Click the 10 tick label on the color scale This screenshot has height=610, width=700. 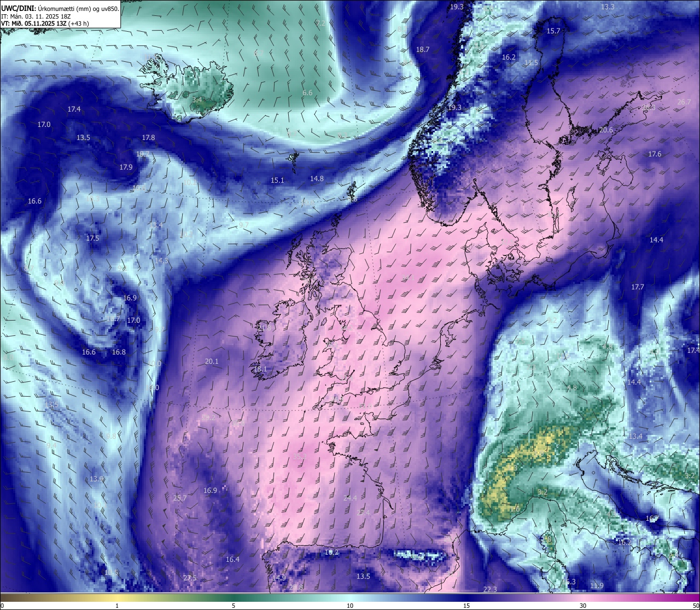click(350, 606)
